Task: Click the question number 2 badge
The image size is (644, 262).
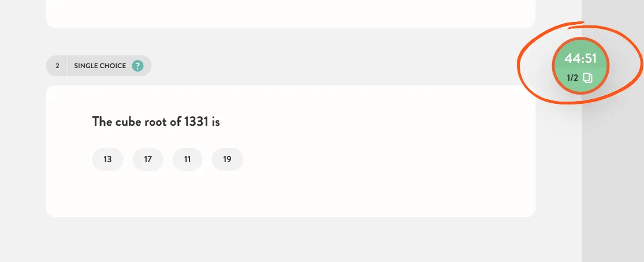Action: tap(57, 66)
